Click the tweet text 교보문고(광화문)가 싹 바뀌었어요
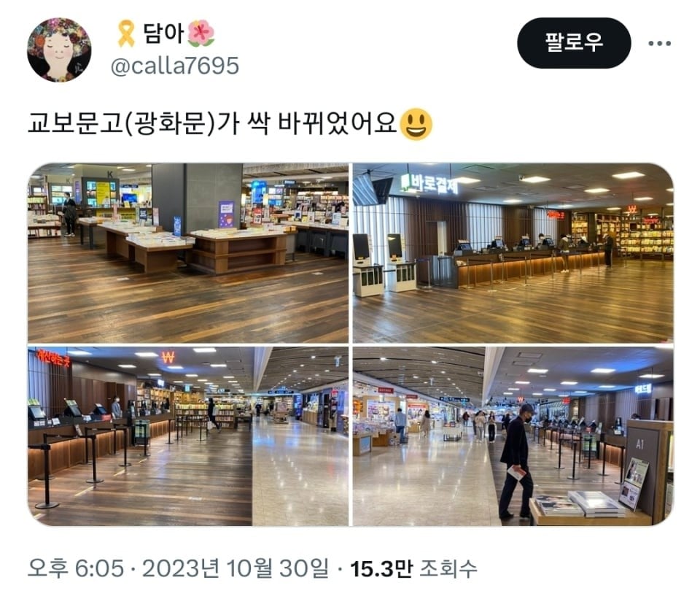The width and height of the screenshot is (700, 607). (212, 124)
